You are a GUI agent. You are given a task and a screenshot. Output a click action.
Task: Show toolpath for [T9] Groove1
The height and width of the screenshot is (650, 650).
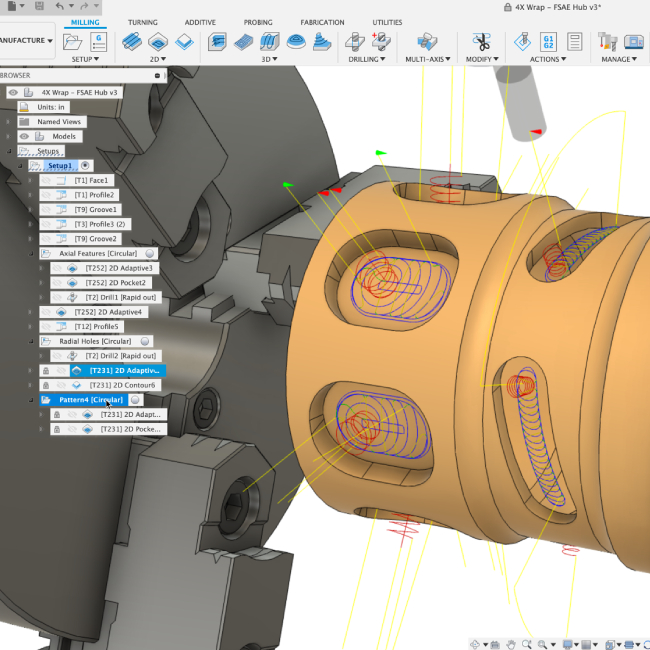click(46, 209)
